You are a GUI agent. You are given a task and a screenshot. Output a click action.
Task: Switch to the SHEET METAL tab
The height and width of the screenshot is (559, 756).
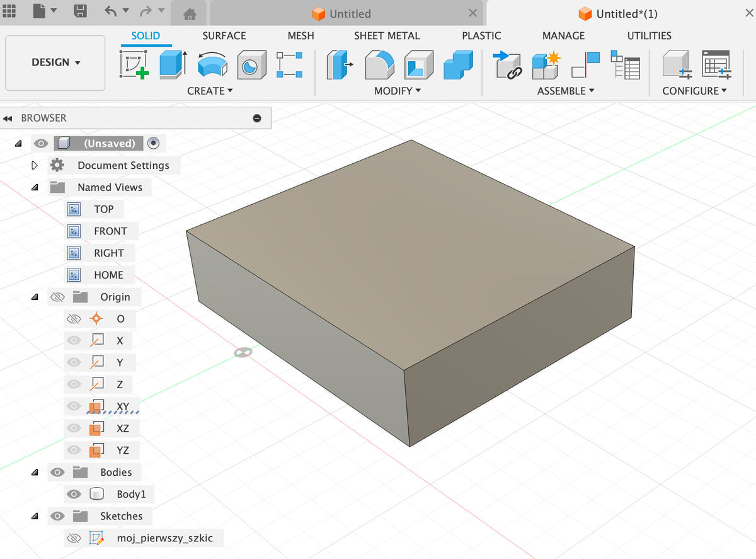tap(387, 36)
